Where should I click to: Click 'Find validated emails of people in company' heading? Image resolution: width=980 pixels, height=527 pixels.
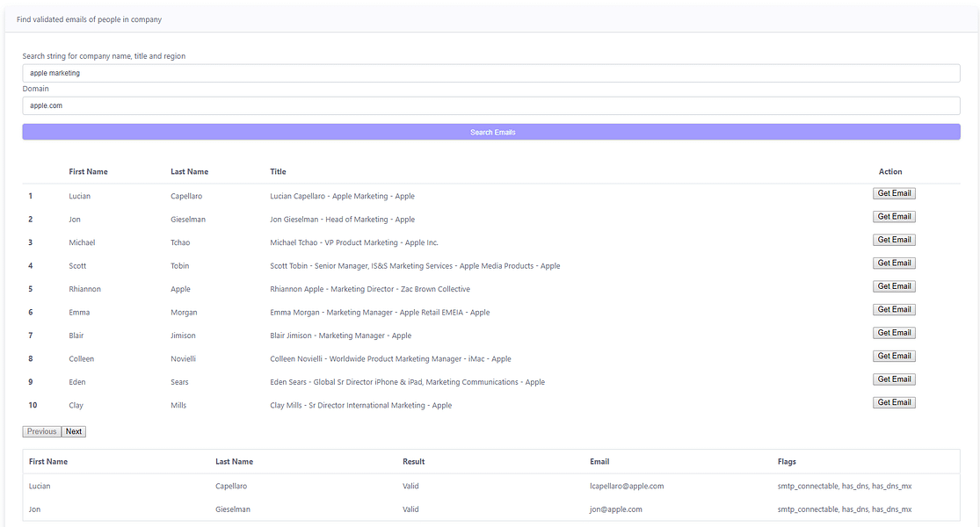click(89, 19)
